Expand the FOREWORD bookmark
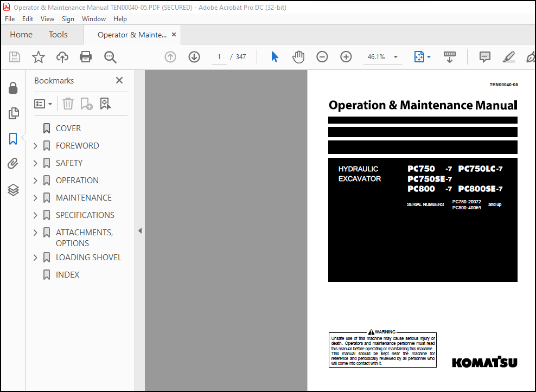This screenshot has width=536, height=392. 35,146
